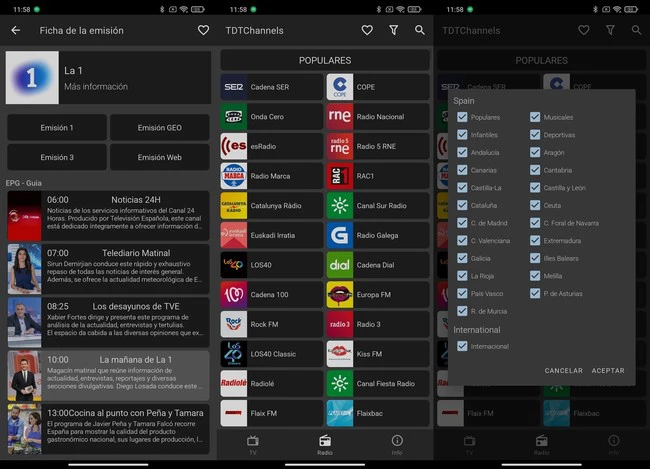Uncheck the Illes Balears checkbox
This screenshot has width=650, height=469.
click(x=535, y=258)
